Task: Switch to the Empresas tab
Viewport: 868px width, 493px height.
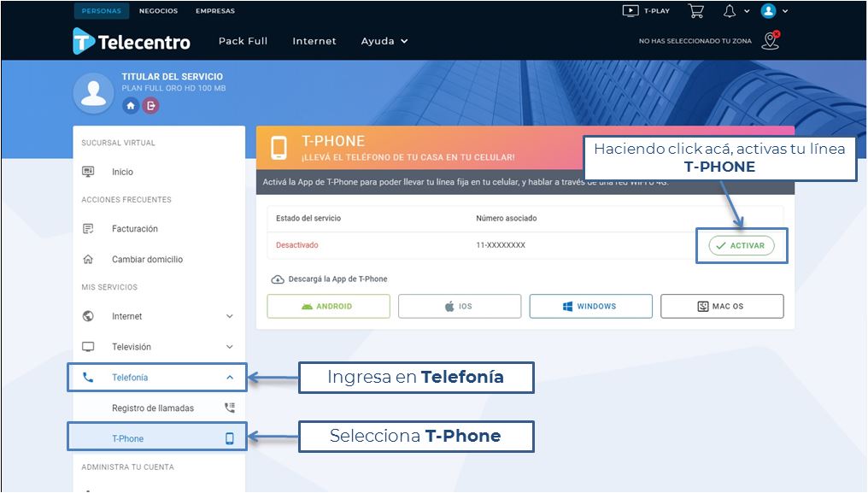Action: 215,10
